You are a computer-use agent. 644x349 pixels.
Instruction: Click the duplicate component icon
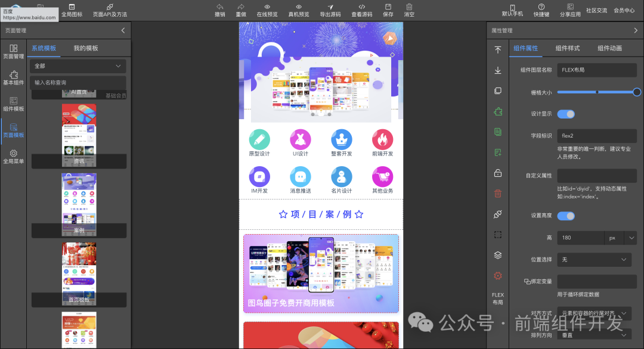tap(498, 91)
